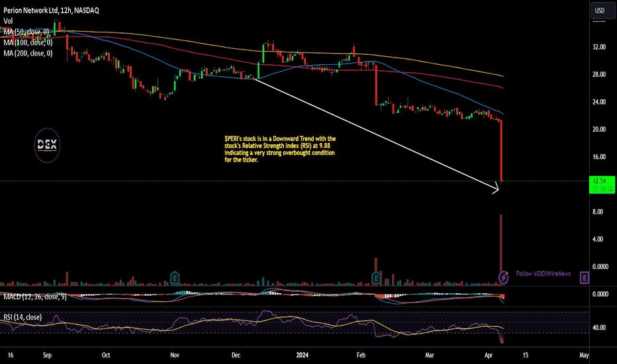Click the Oct date axis label

[106, 355]
